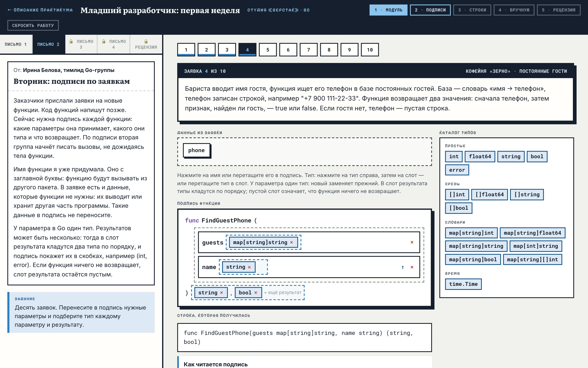The image size is (588, 368).
Task: Pick map[int]string from the catalog
Action: coord(536,246)
